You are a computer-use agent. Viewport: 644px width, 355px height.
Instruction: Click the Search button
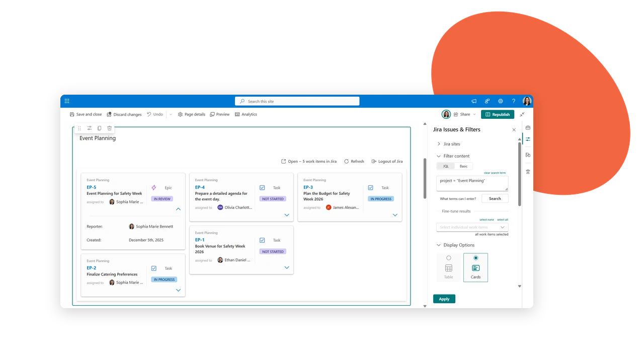[x=495, y=198]
